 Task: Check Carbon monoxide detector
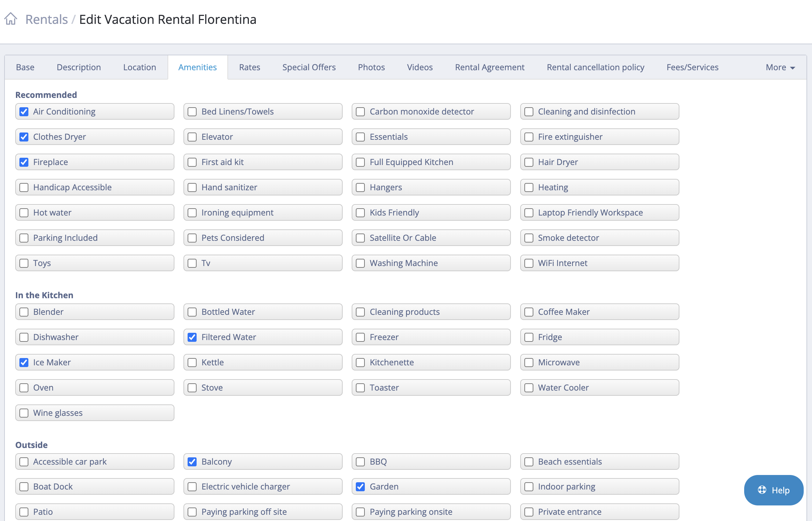coord(360,112)
